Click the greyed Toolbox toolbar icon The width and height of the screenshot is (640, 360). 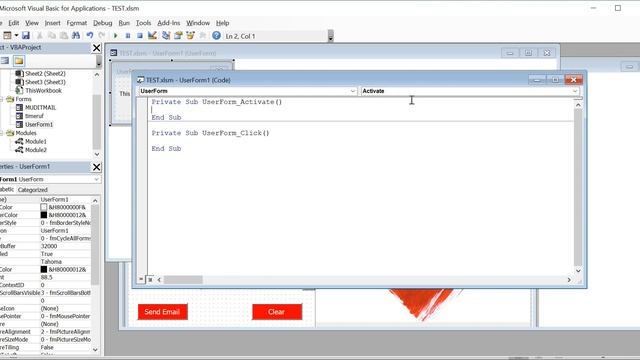pyautogui.click(x=202, y=36)
